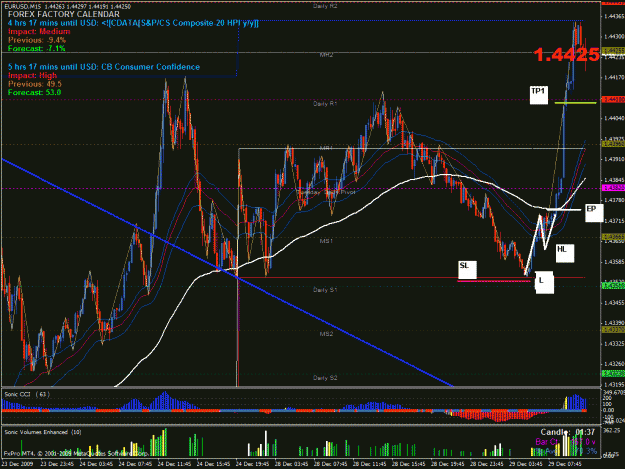Select the pink horizontal line under SL
Viewport: 625px width, 469px height.
pos(493,281)
